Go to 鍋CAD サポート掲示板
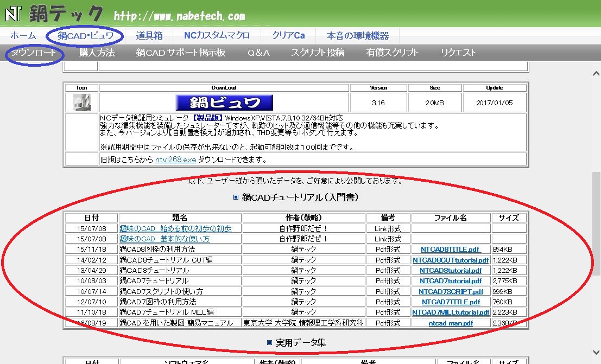This screenshot has height=364, width=601. pos(181,53)
